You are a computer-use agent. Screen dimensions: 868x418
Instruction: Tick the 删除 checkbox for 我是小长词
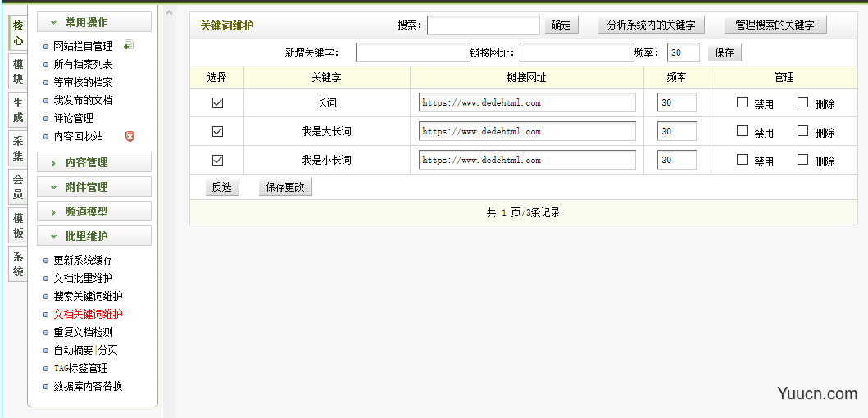tap(802, 160)
